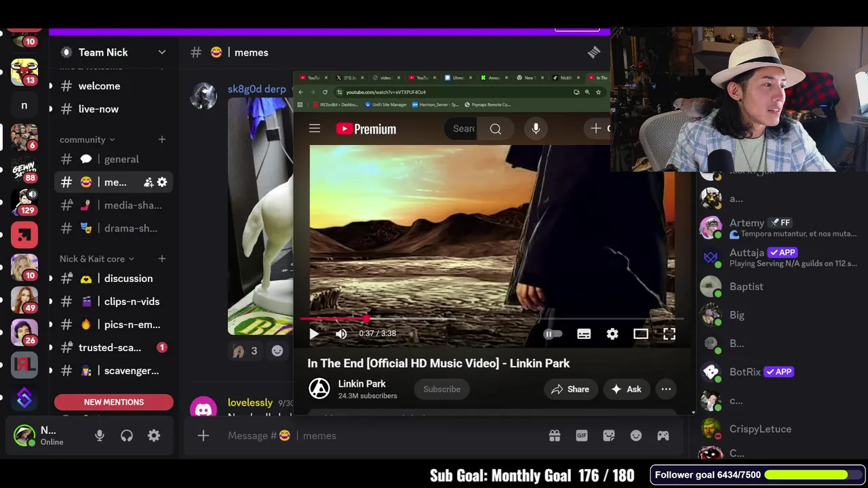Open the clips-n-vids channel
The width and height of the screenshot is (868, 488).
[113, 302]
